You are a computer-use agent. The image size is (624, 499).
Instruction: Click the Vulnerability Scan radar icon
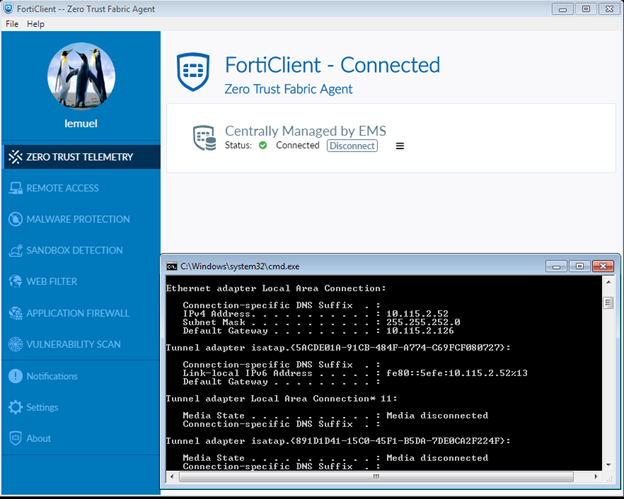[16, 344]
